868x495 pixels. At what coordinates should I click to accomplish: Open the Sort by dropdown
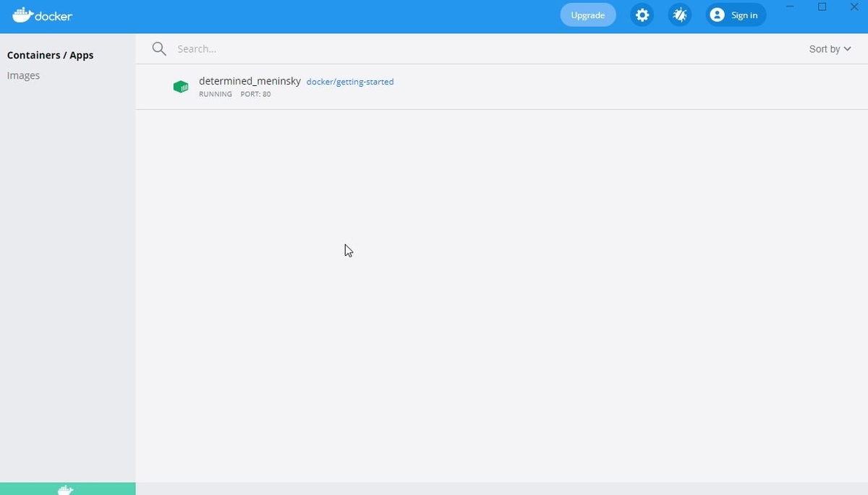pyautogui.click(x=830, y=49)
